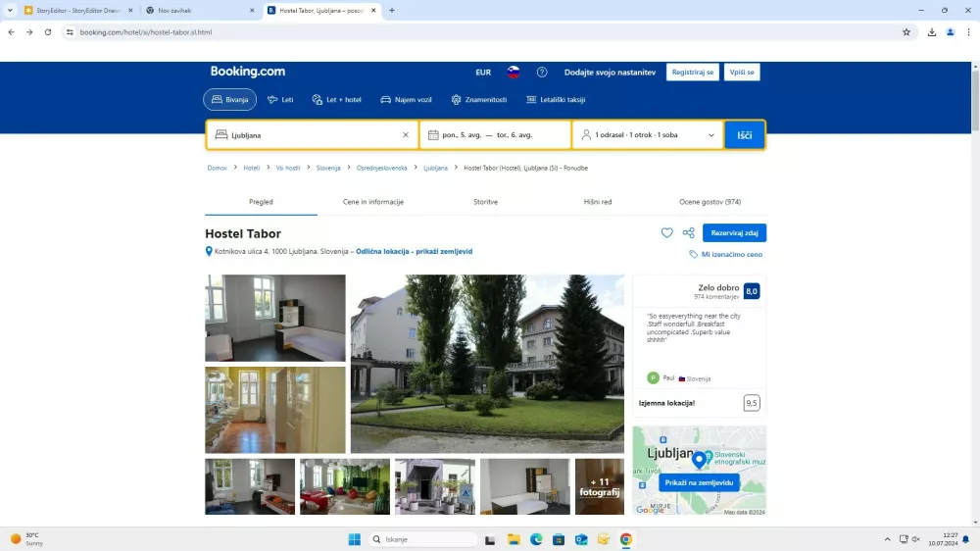Open the EUR currency selector
980x551 pixels.
click(483, 73)
